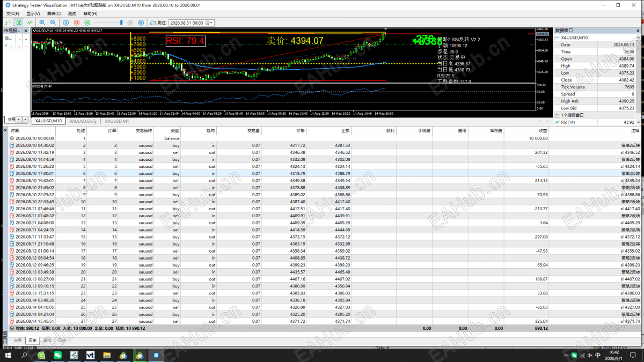Open the 测试 menu

pyautogui.click(x=71, y=13)
